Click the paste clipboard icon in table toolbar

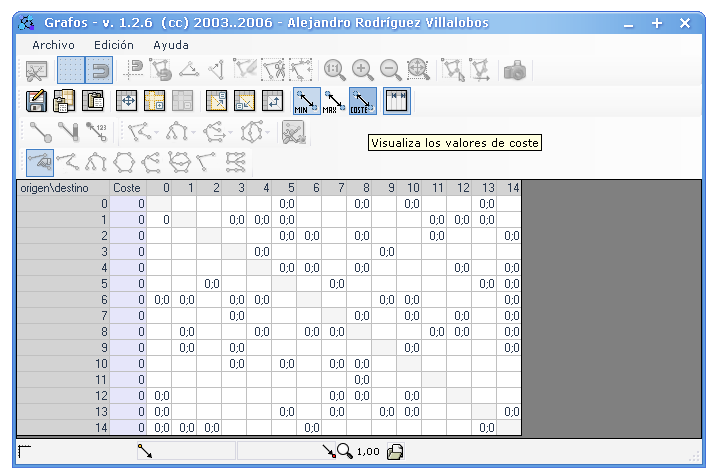[x=95, y=101]
